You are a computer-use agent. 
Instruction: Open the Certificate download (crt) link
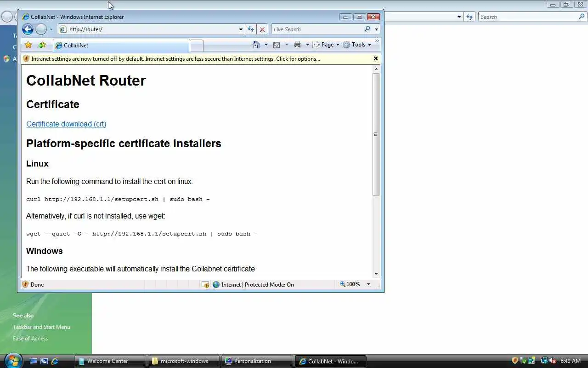pyautogui.click(x=66, y=124)
